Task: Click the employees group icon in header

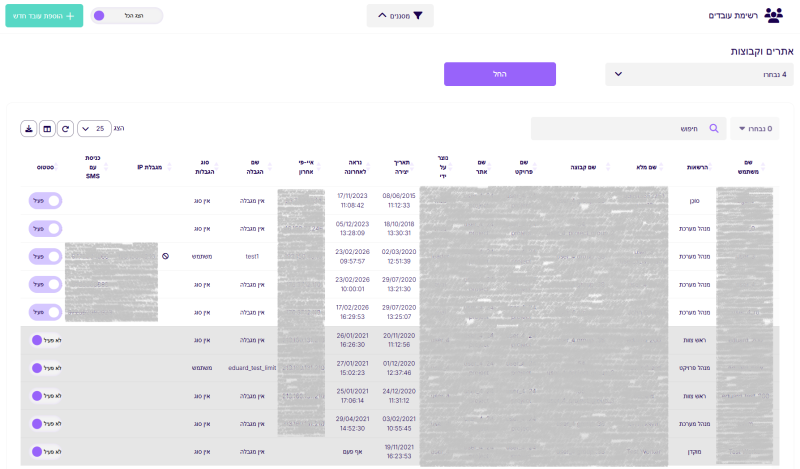Action: [774, 15]
